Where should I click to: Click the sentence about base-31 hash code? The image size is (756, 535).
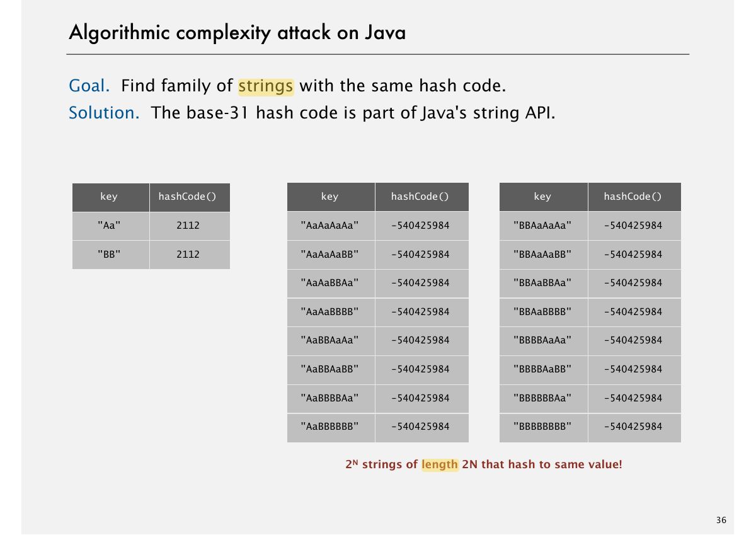point(353,113)
